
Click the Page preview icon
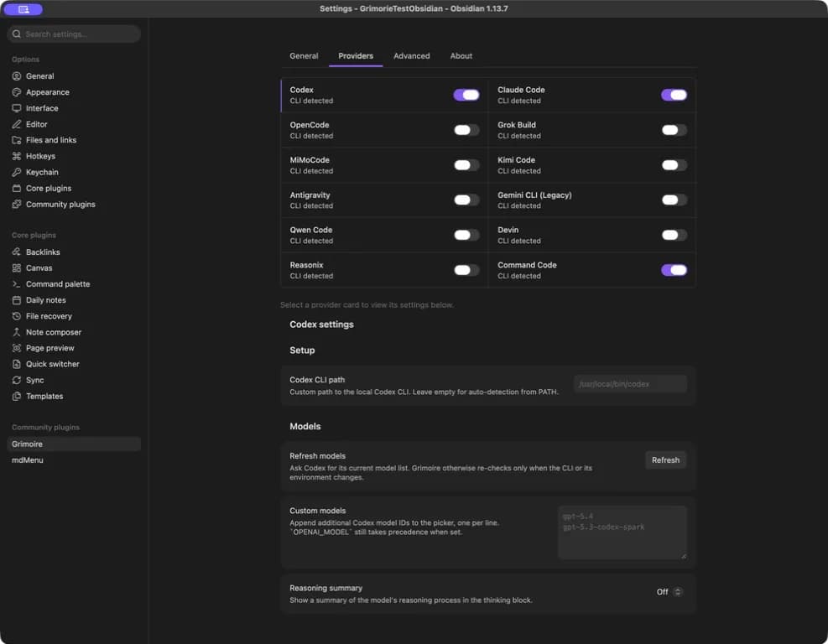[17, 348]
